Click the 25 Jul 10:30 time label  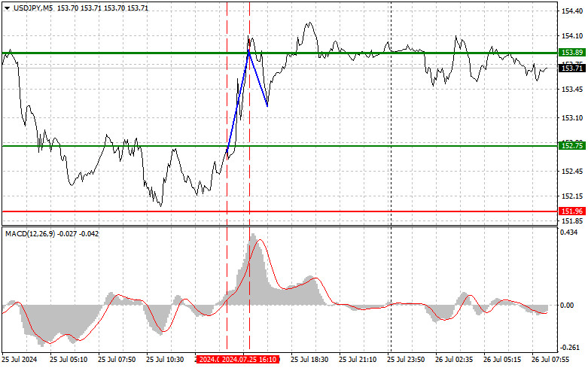pyautogui.click(x=165, y=360)
